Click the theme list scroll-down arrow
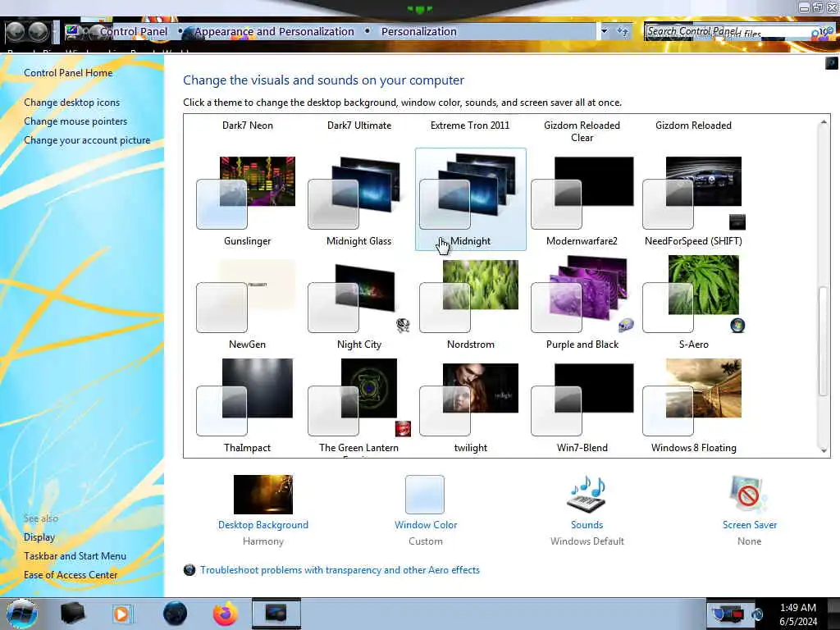840x630 pixels. [824, 450]
